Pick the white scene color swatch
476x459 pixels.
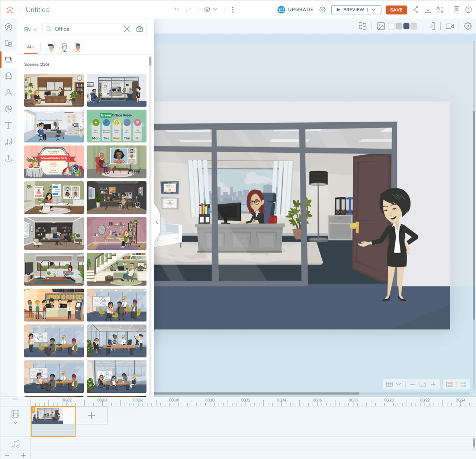tap(391, 26)
